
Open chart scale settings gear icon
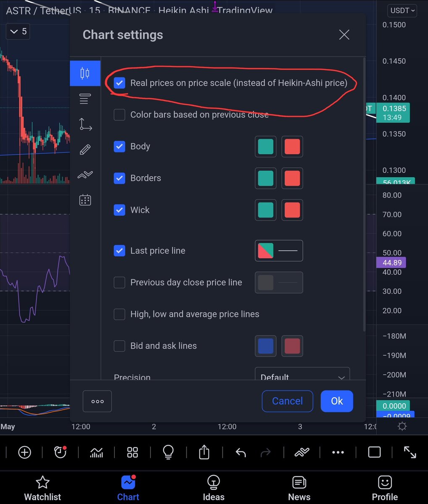click(x=402, y=427)
